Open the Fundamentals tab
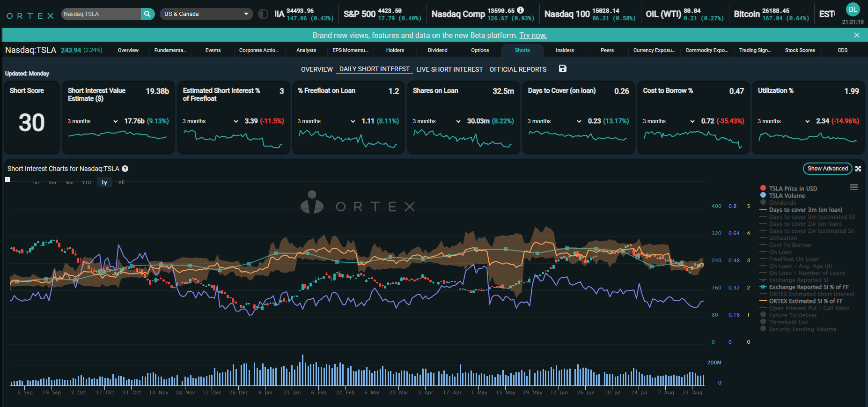Image resolution: width=868 pixels, height=407 pixels. [170, 50]
